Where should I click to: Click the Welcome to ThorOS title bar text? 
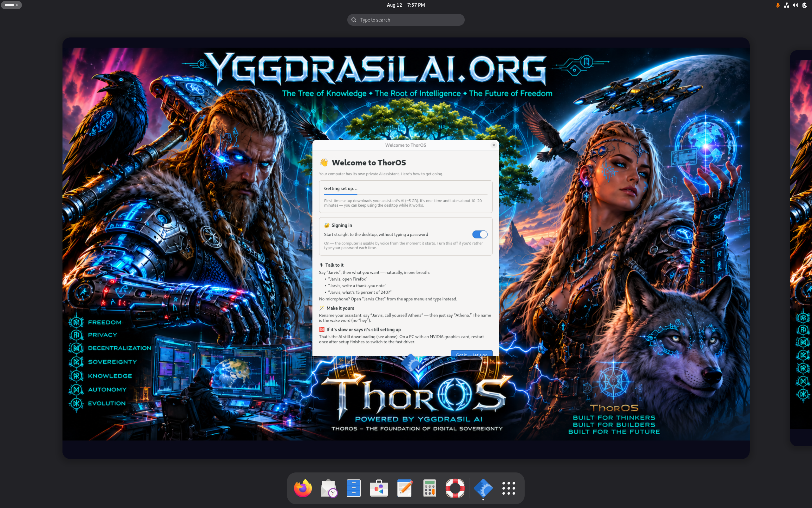coord(405,145)
